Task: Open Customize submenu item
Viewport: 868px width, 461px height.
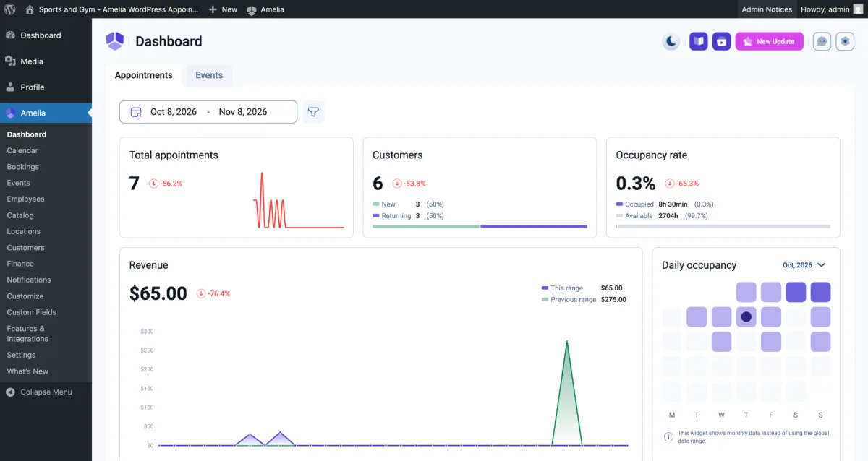Action: pos(25,296)
